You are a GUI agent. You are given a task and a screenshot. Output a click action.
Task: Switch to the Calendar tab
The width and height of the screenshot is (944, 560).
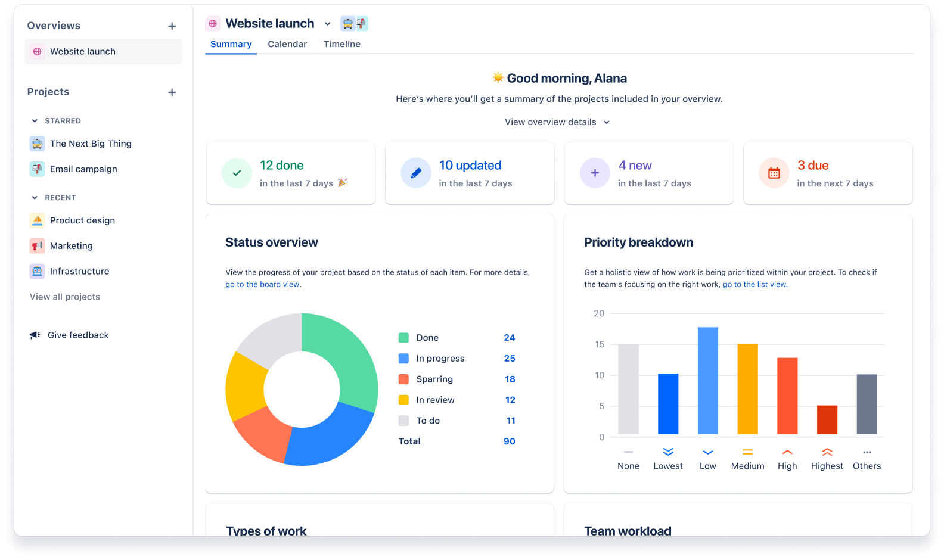point(287,44)
